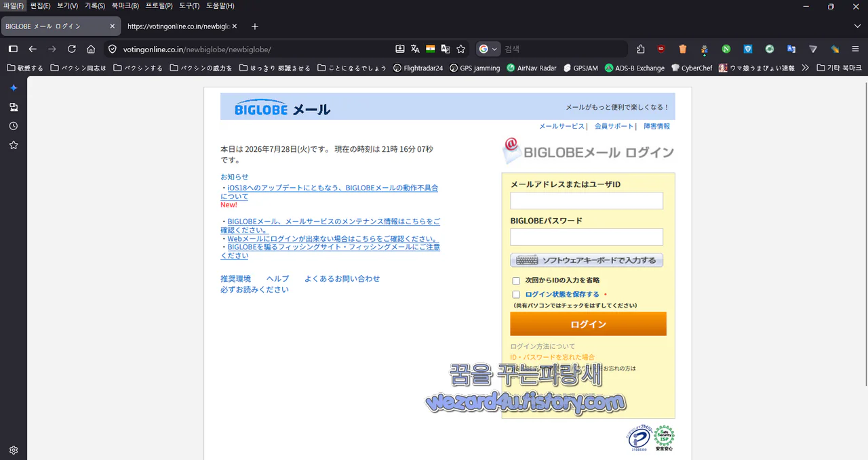The image size is (868, 460).
Task: Click the orange trash bin extension icon
Action: (683, 49)
